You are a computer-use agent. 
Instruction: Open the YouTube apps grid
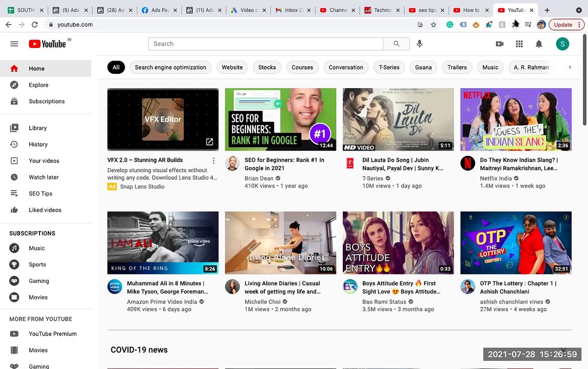point(519,44)
